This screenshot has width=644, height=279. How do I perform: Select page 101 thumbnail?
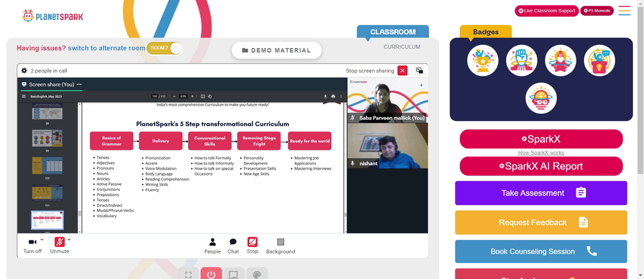click(x=47, y=193)
